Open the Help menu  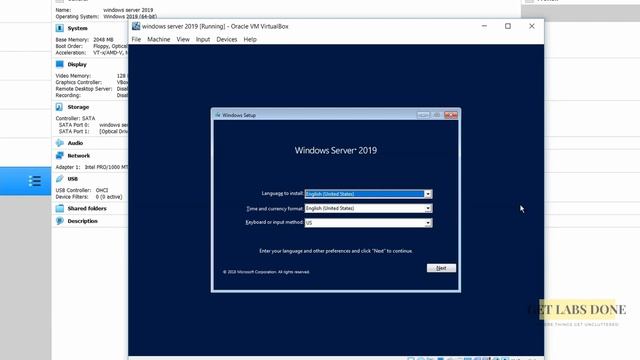(x=250, y=40)
